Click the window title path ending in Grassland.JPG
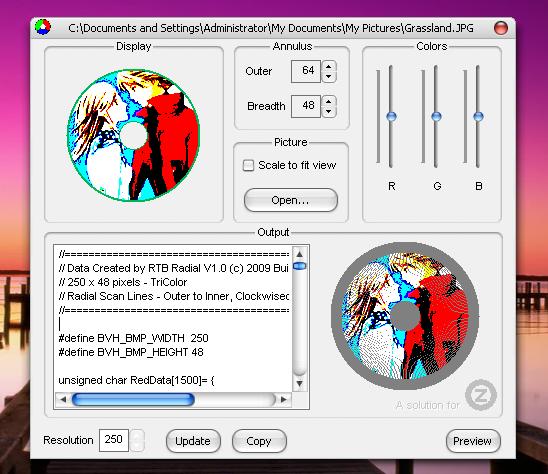The height and width of the screenshot is (474, 548). [x=271, y=28]
